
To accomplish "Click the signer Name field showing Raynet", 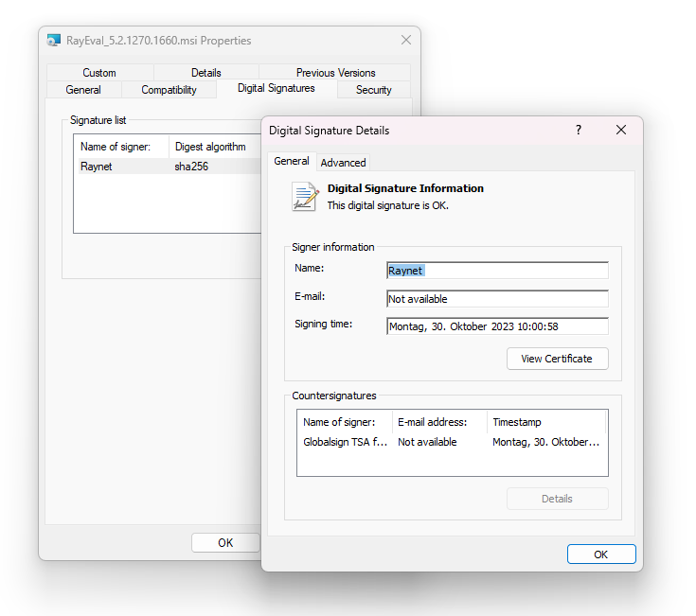I will (x=497, y=271).
